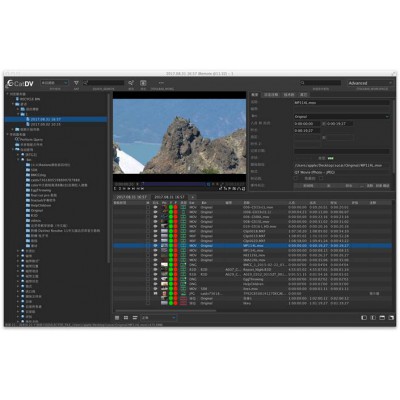
Task: Click the boxed player icon in toolbar
Action: tap(143, 83)
